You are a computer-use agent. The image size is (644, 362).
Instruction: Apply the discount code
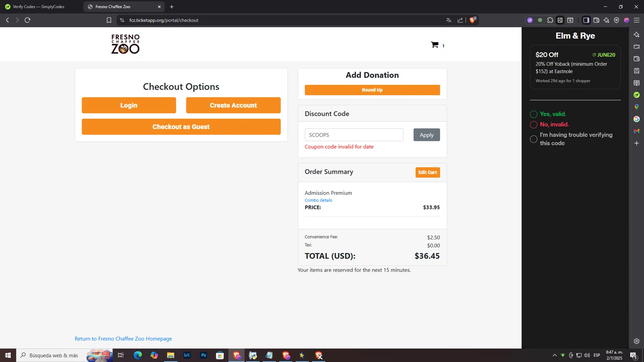pos(427,135)
